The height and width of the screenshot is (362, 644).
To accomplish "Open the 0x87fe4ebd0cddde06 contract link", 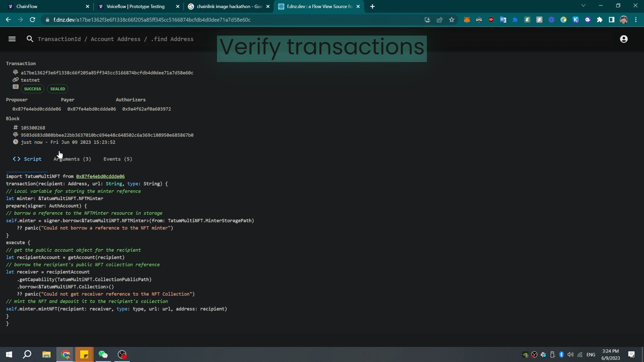I will [100, 176].
